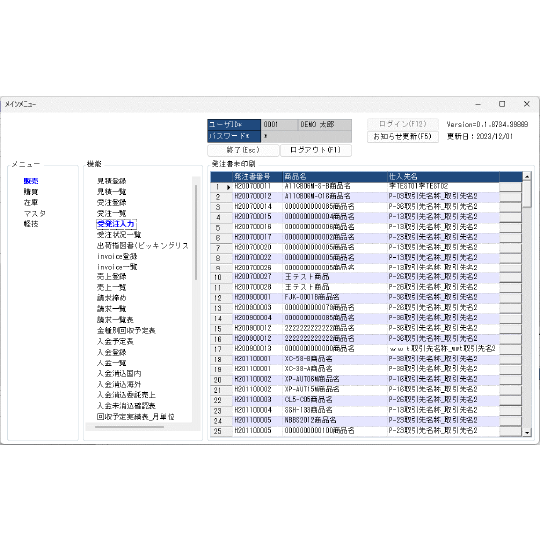Open 受発注入力 from the function list
Image resolution: width=541 pixels, height=541 pixels.
point(116,224)
